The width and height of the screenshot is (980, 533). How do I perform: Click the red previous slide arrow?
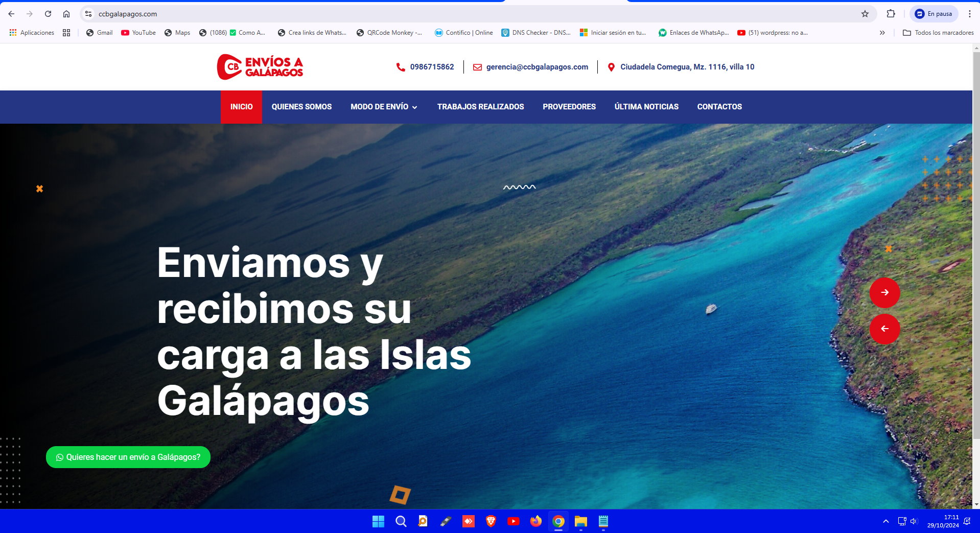884,329
